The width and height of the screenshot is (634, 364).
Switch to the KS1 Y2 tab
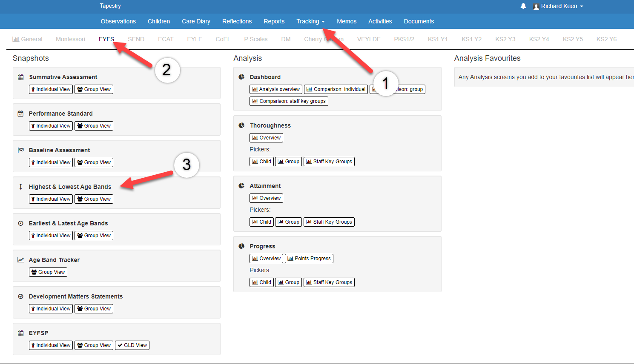click(471, 39)
